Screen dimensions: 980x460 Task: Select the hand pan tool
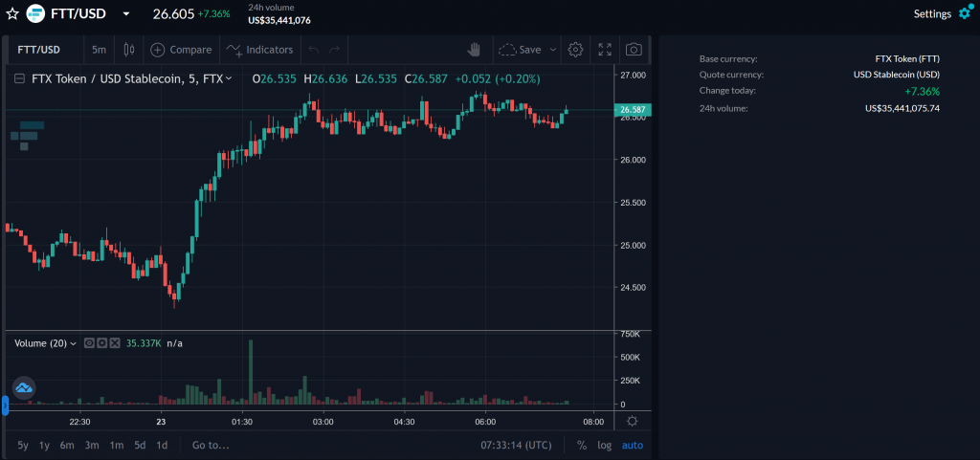474,50
